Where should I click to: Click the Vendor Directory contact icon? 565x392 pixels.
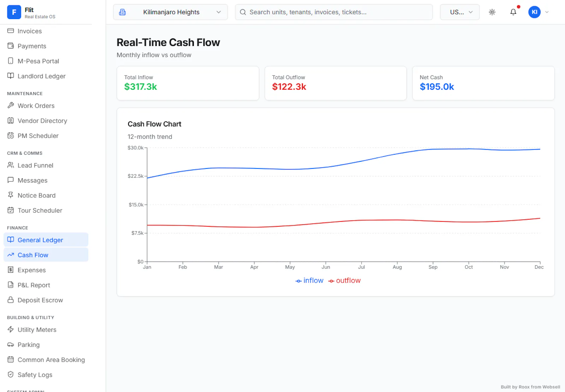click(x=11, y=120)
